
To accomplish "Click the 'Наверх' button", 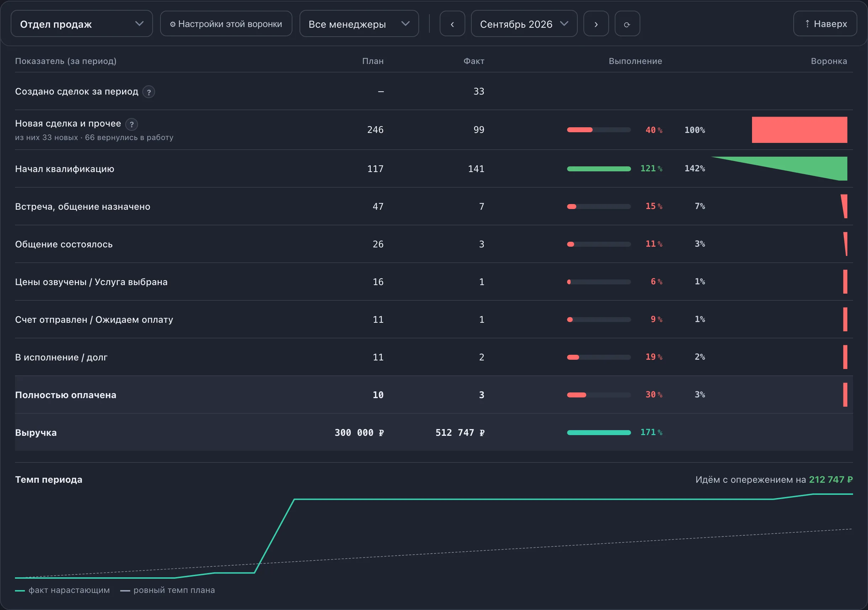I will click(x=825, y=24).
